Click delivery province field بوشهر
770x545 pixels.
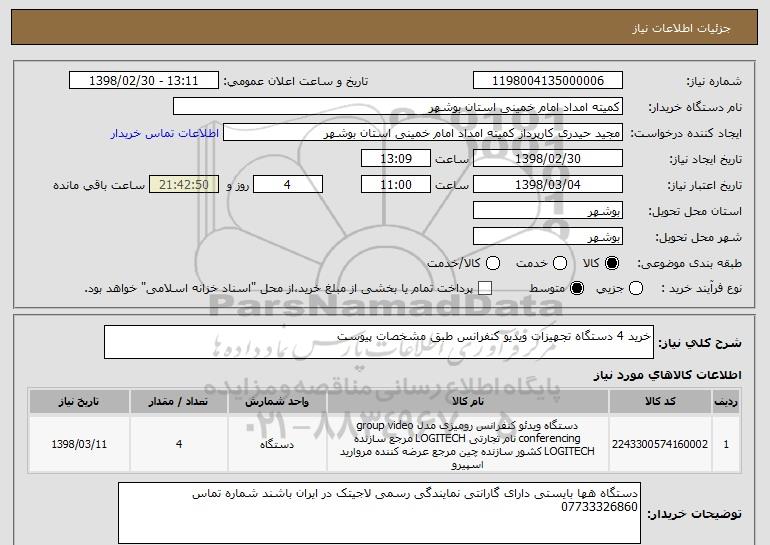click(x=548, y=211)
